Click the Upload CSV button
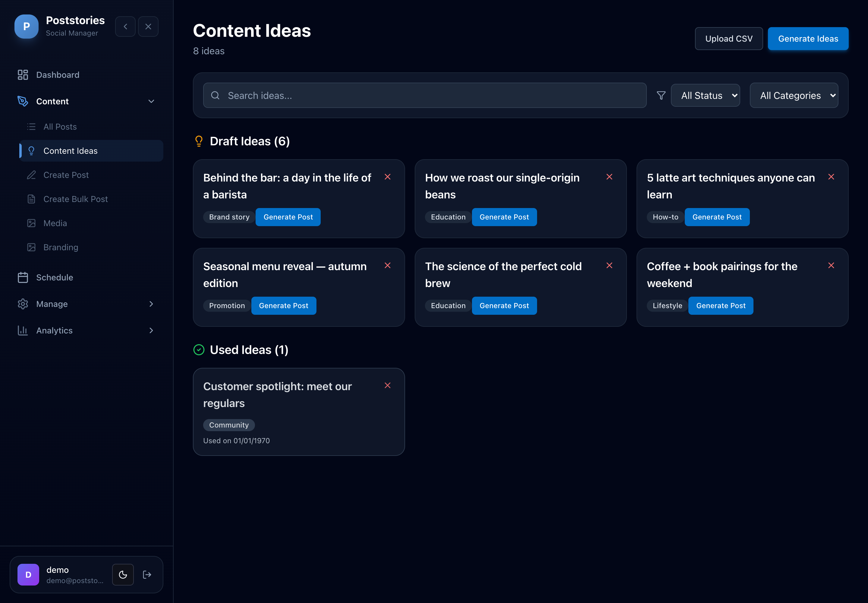The width and height of the screenshot is (868, 603). pyautogui.click(x=729, y=39)
